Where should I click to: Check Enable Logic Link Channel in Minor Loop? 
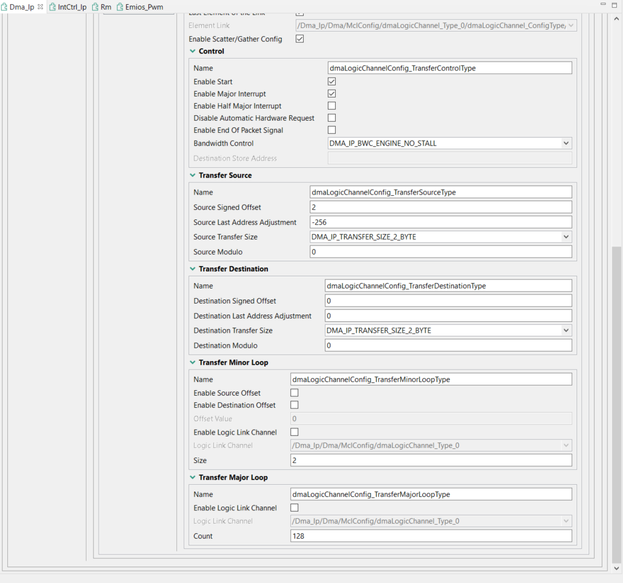294,432
